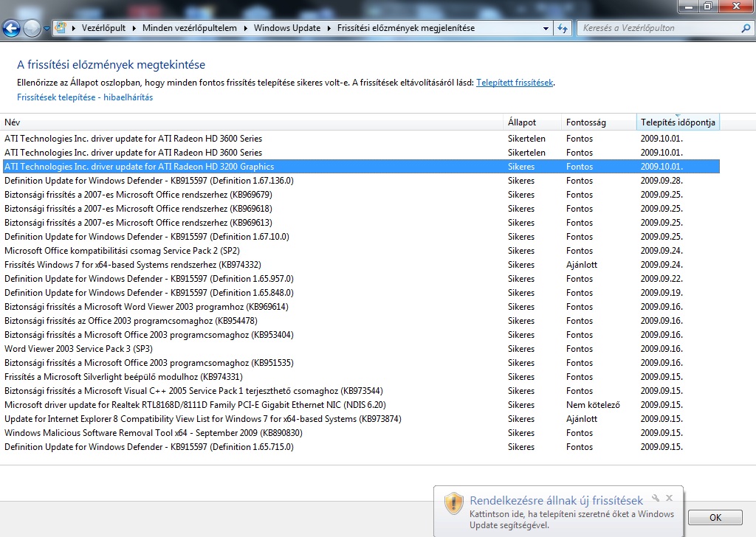Image resolution: width=756 pixels, height=537 pixels.
Task: Select Office 2007 security update KB969618
Action: tap(361, 209)
